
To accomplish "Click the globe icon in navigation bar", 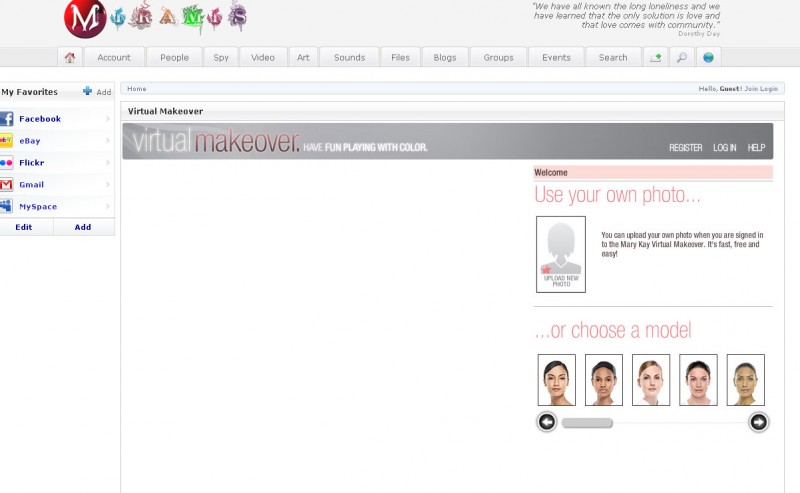I will click(708, 58).
